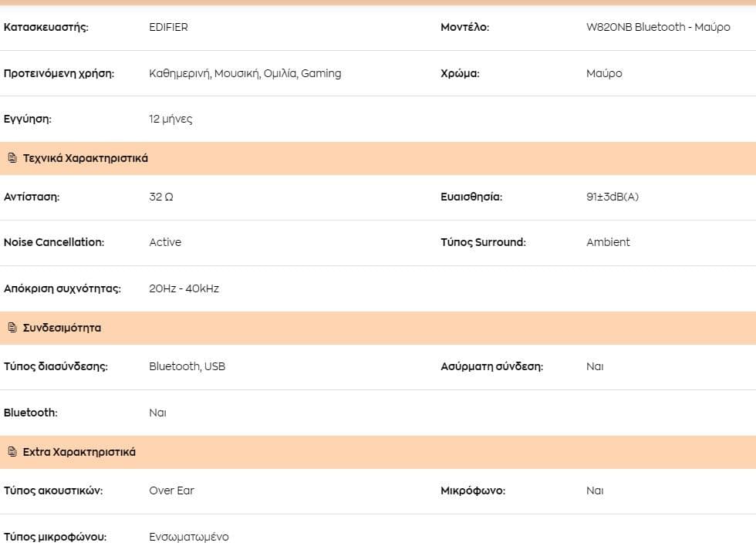Image resolution: width=756 pixels, height=546 pixels.
Task: Click the Ambient surround type value
Action: pos(608,242)
